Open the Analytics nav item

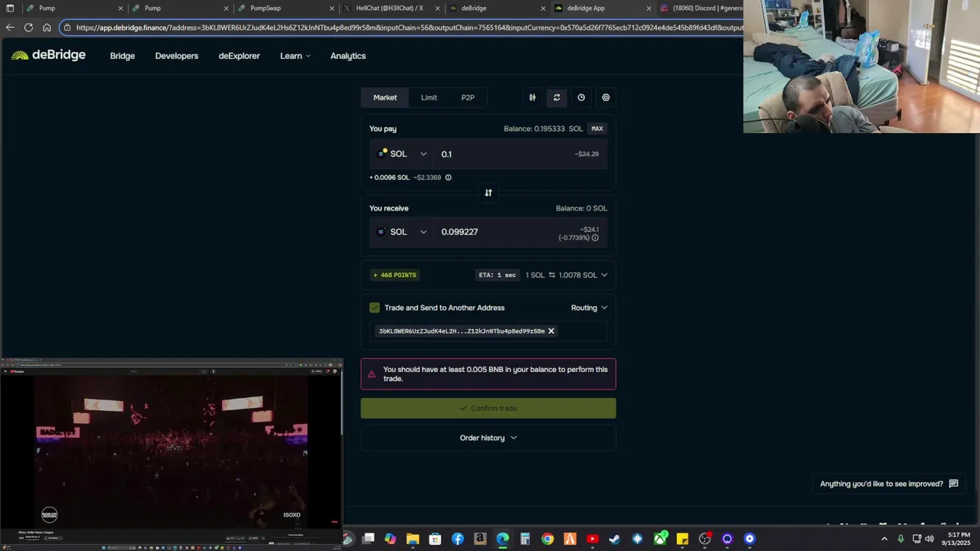pyautogui.click(x=348, y=56)
